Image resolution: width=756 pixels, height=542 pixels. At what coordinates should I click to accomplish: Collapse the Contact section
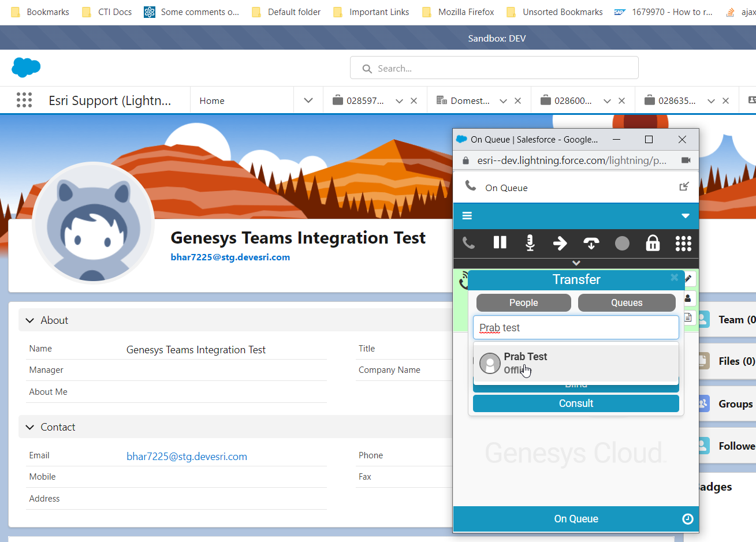pyautogui.click(x=30, y=427)
